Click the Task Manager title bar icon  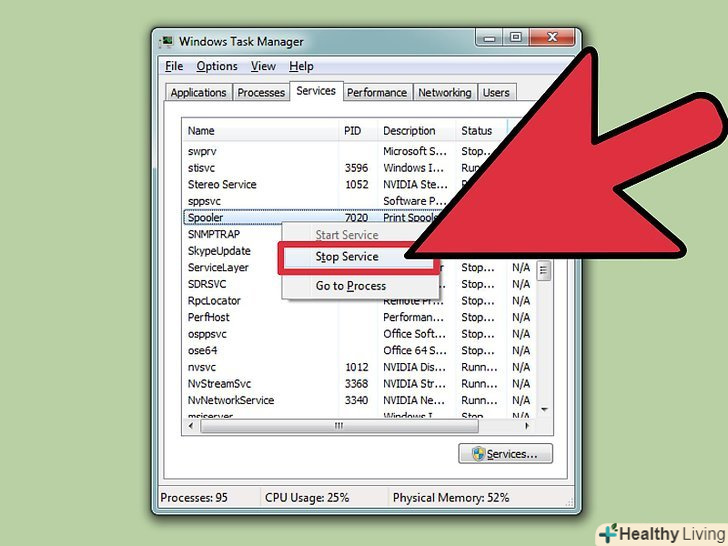[166, 41]
